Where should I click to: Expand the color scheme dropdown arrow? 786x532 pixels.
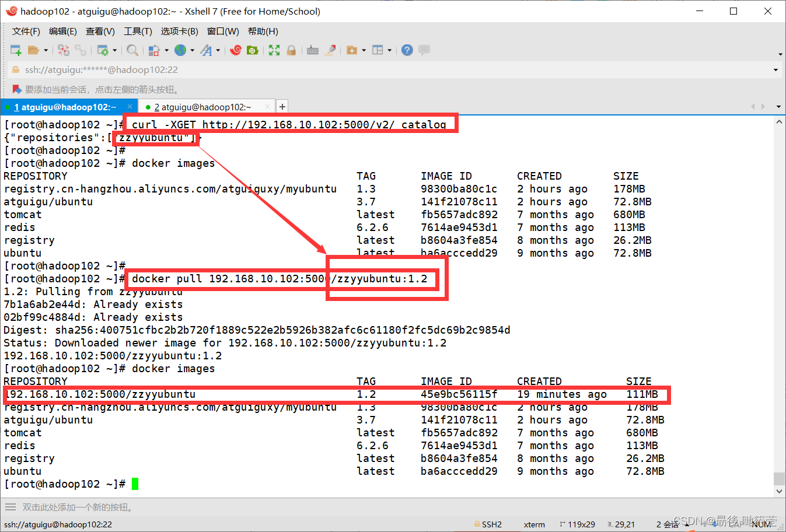166,50
